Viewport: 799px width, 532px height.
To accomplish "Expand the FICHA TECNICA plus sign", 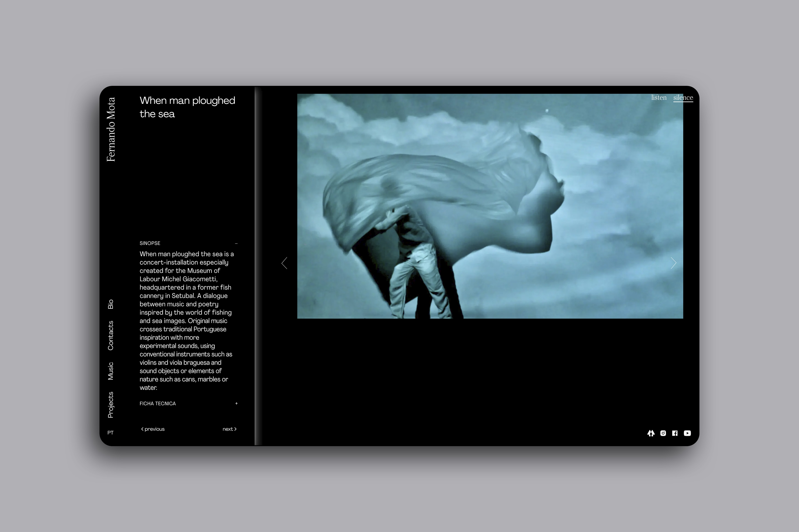I will click(236, 403).
